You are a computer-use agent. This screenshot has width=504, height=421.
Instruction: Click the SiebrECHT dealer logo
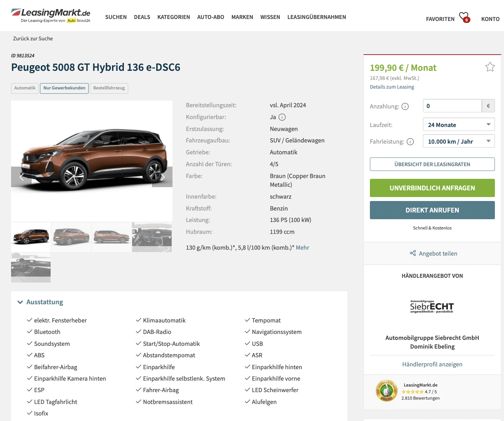[432, 307]
